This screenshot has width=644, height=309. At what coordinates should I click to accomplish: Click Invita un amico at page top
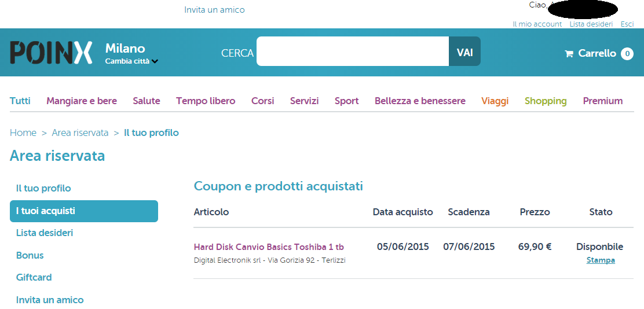214,10
